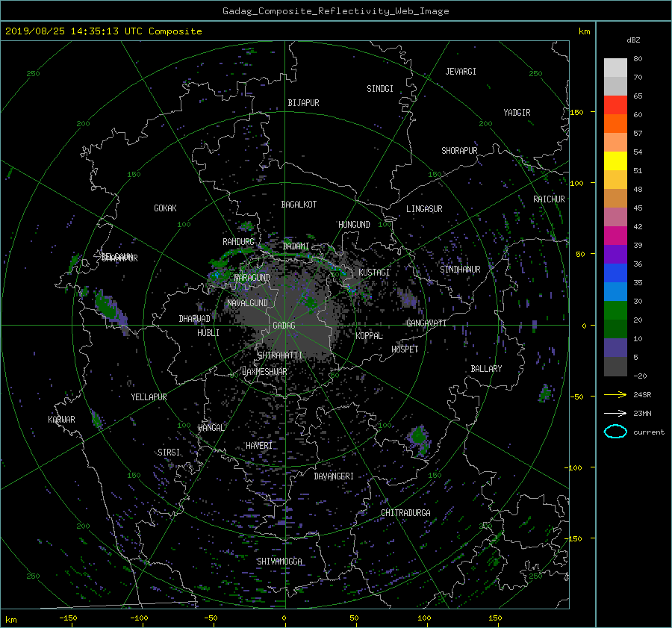Pick the SHIRAHATTI city label
This screenshot has width=672, height=628.
click(x=280, y=355)
